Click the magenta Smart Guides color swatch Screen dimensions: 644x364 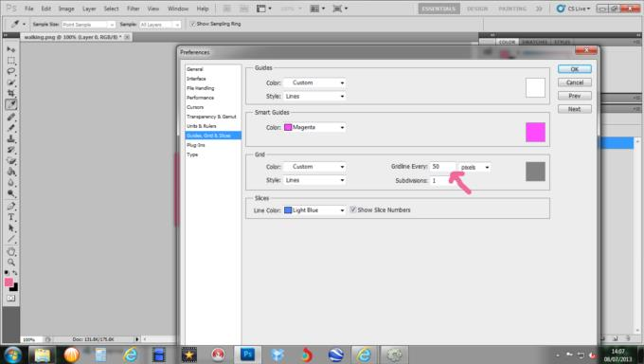pyautogui.click(x=536, y=132)
